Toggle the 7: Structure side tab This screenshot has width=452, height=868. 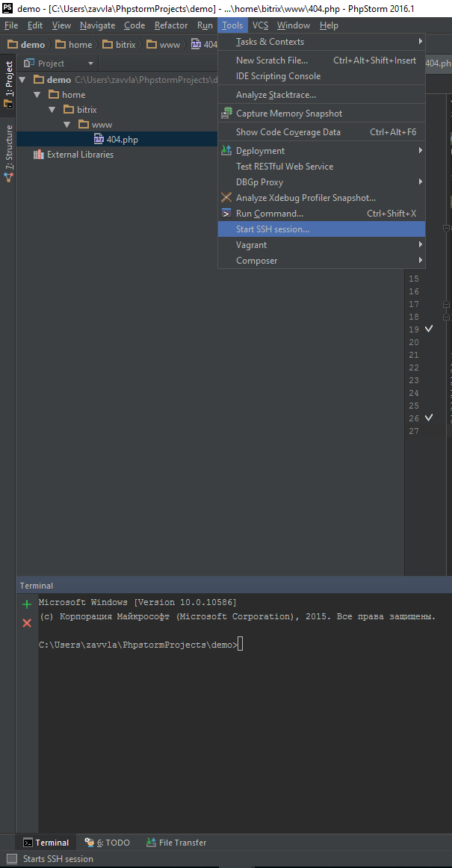[8, 153]
